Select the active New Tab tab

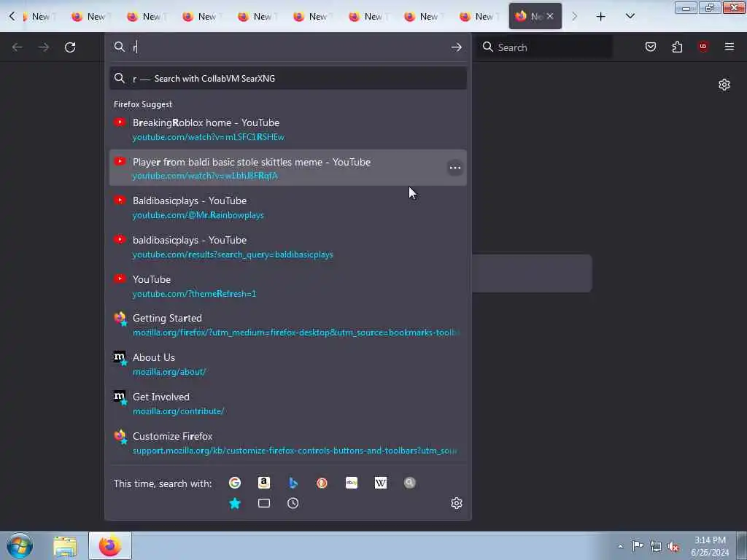(535, 16)
